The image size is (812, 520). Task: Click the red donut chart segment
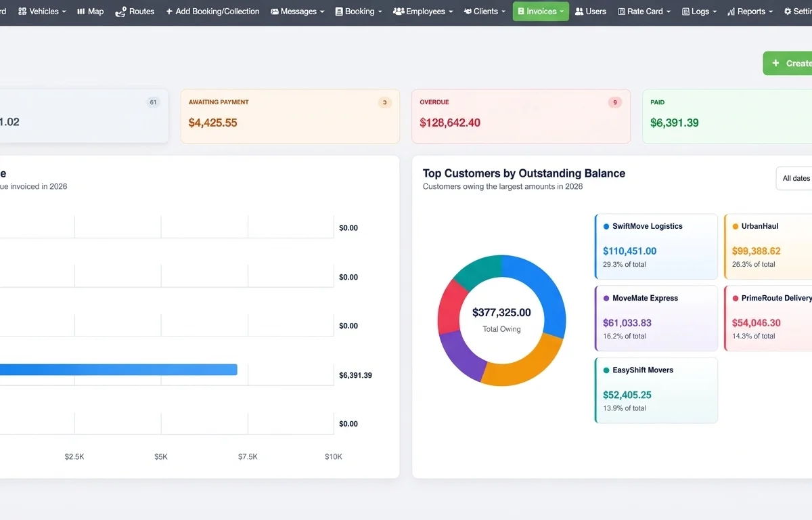coord(450,307)
